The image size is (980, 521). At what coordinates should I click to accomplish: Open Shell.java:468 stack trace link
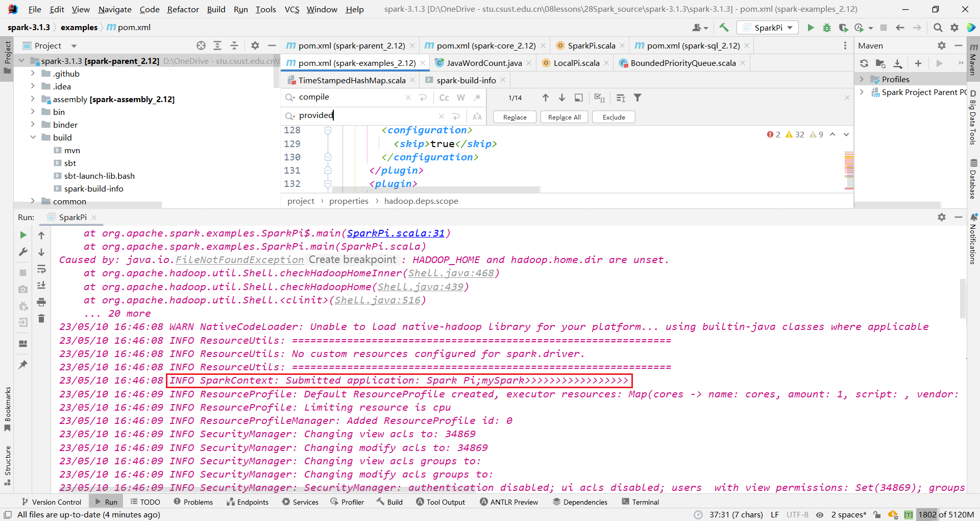451,273
